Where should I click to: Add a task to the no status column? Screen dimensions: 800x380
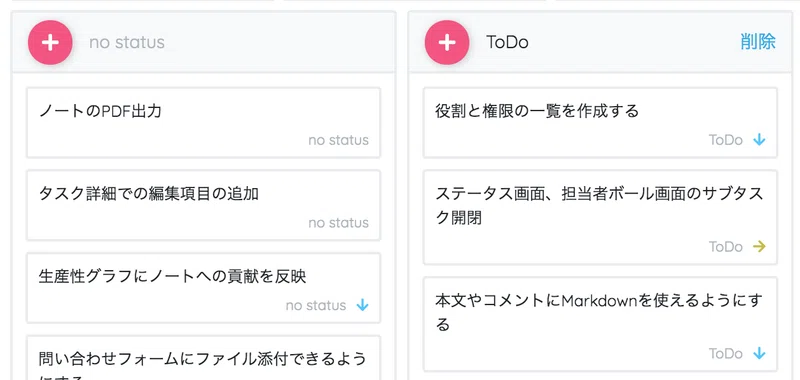[50, 42]
